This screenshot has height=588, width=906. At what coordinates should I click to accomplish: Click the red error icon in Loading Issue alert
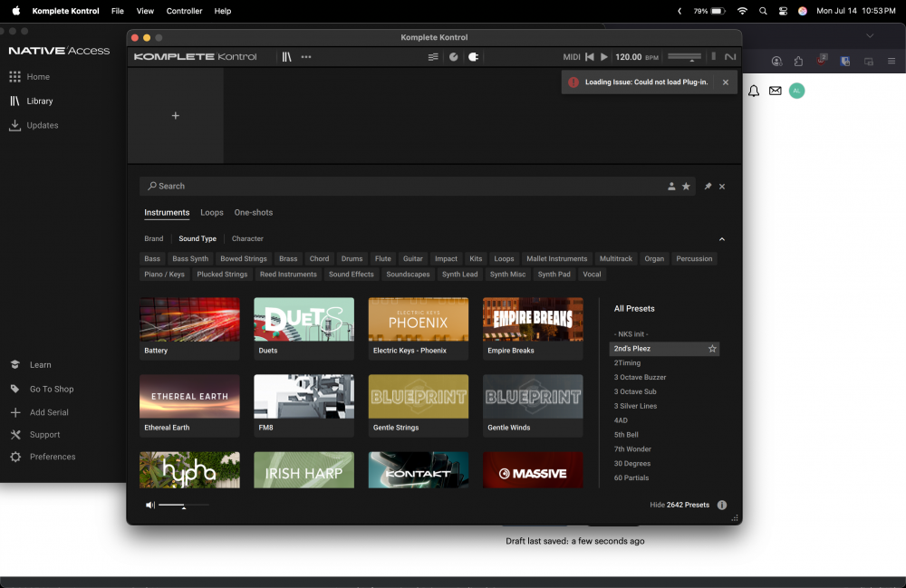(x=573, y=82)
